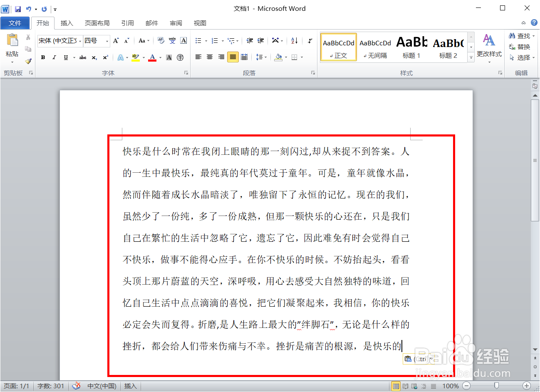Click the spelling check icon in status bar

pos(76,386)
